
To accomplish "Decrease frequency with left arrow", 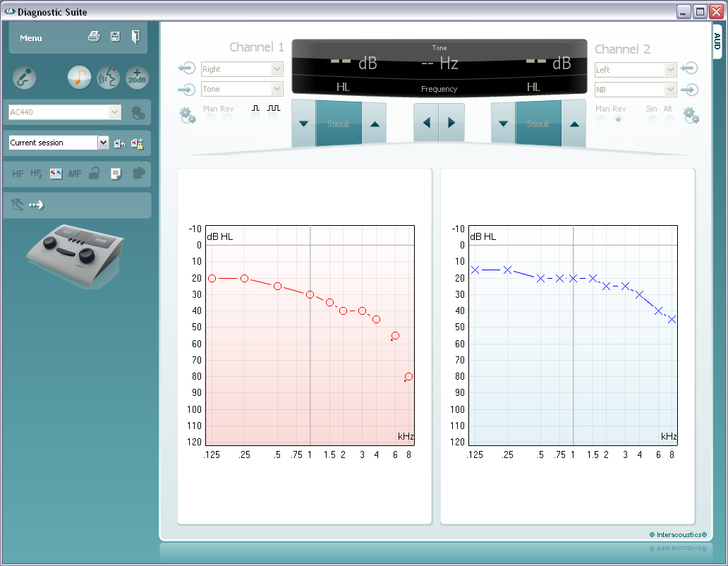I will point(426,123).
